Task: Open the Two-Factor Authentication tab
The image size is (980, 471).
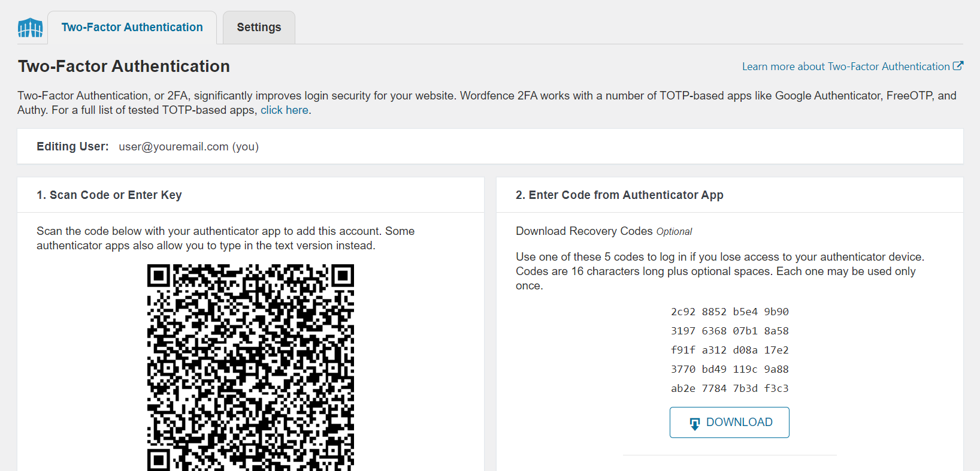Action: coord(132,28)
